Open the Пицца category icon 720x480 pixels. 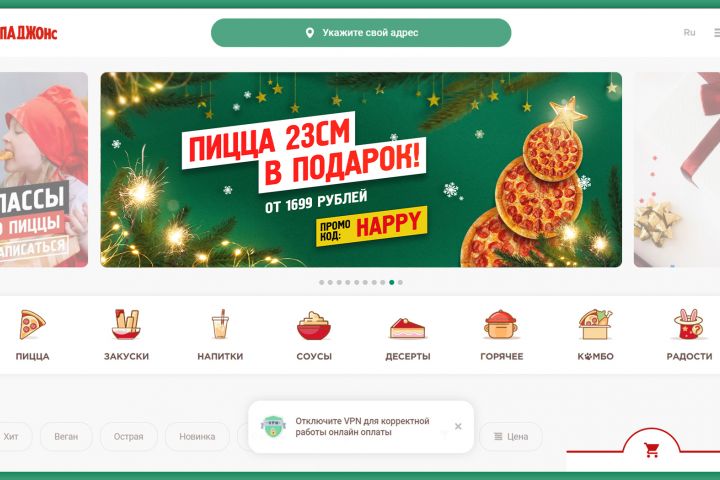point(33,325)
